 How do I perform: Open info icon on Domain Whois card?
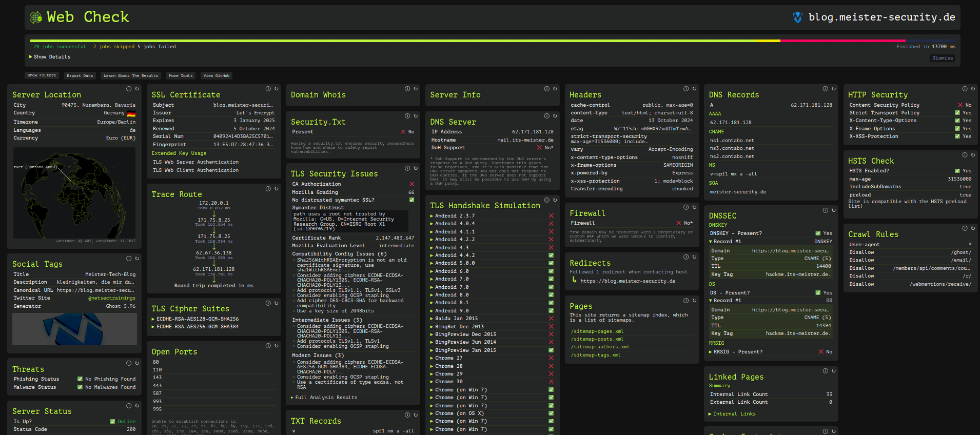coord(407,89)
